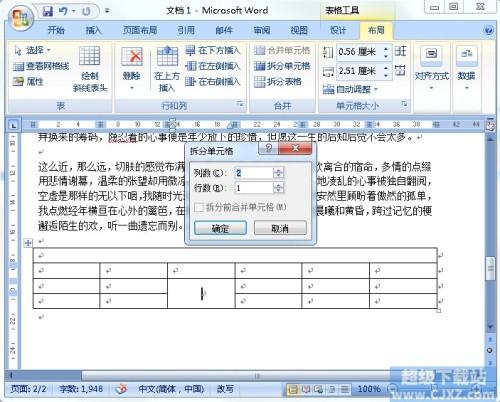Confirm with the 确定 button
500x402 pixels.
pyautogui.click(x=220, y=228)
